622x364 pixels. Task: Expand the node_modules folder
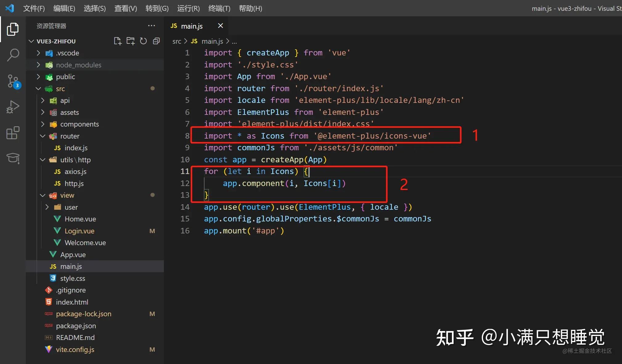pos(38,65)
